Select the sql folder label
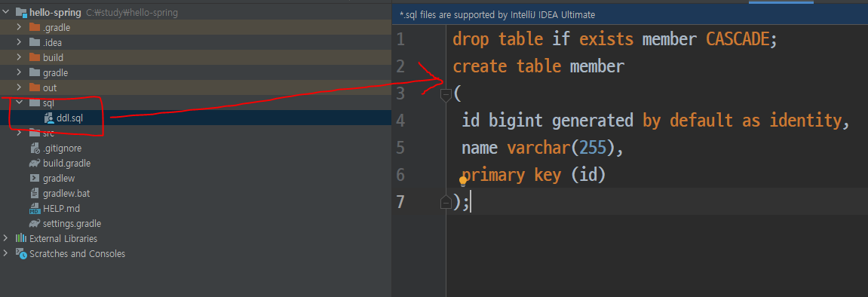This screenshot has height=297, width=868. 48,103
